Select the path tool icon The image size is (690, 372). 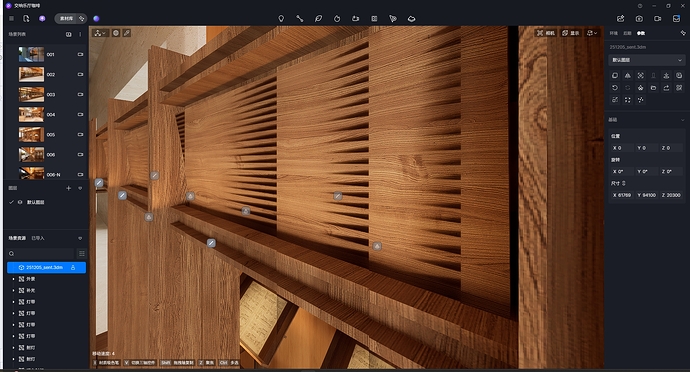[300, 18]
